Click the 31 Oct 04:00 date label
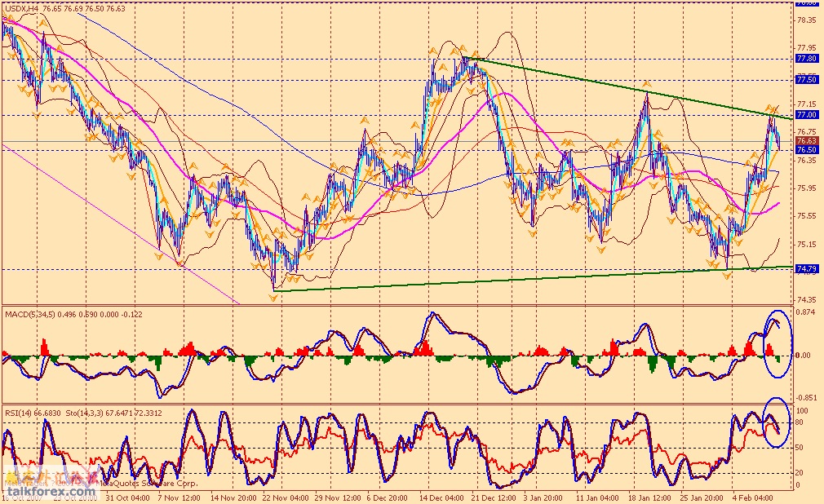Viewport: 824px width, 504px height. pos(128,497)
